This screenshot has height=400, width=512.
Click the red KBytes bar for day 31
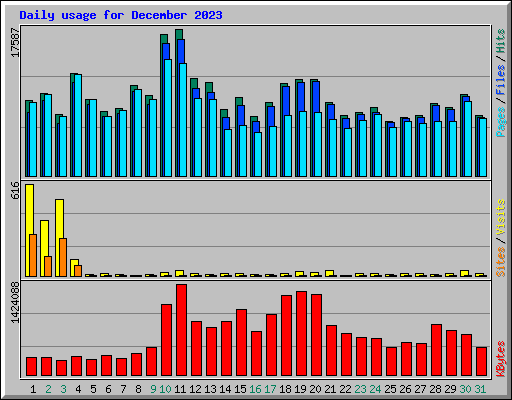[x=482, y=362]
